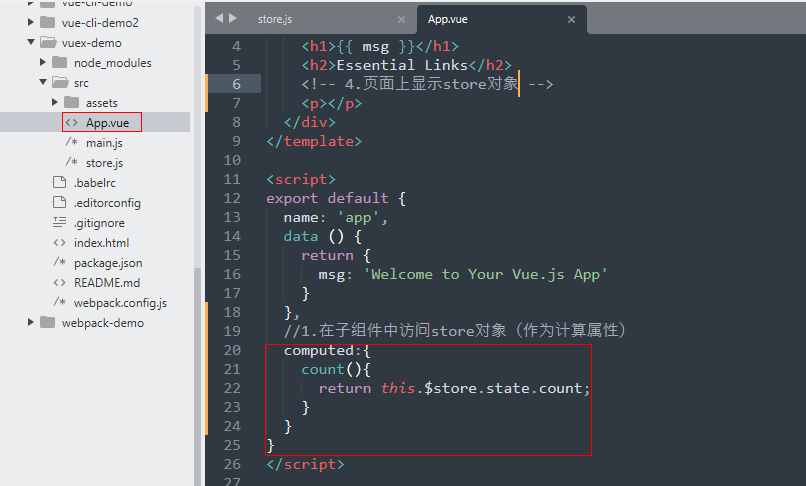Close the store.js tab

(x=401, y=20)
